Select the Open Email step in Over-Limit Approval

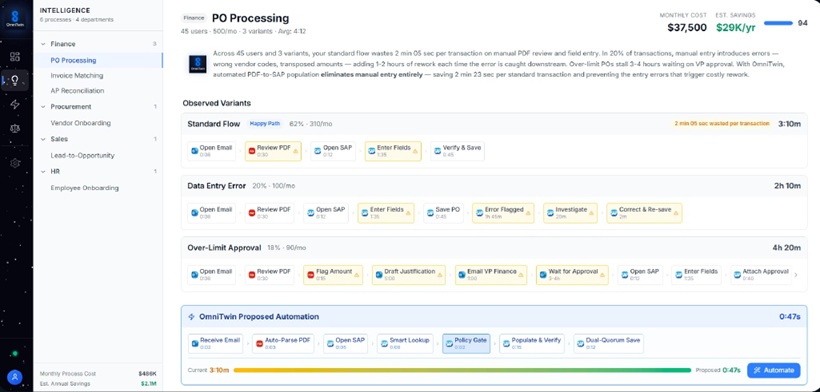tap(211, 275)
